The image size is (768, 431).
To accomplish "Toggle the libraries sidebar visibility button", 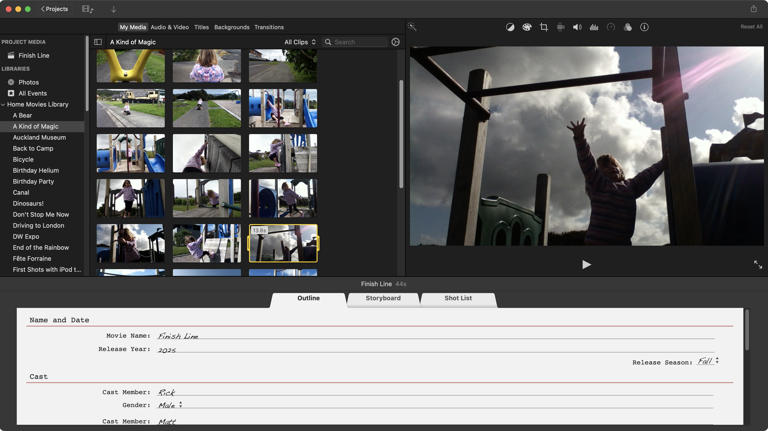I will 98,42.
